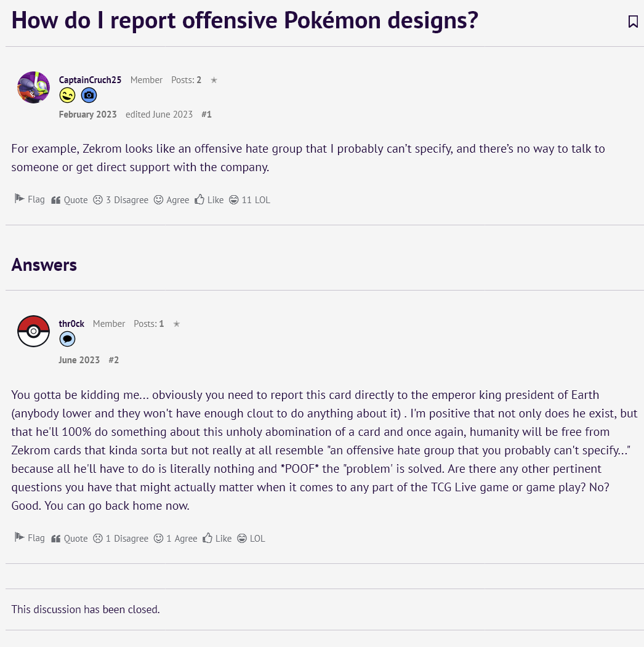The image size is (644, 647).
Task: Click the star rank next to CaptainCruch25's posts count
Action: click(x=214, y=80)
